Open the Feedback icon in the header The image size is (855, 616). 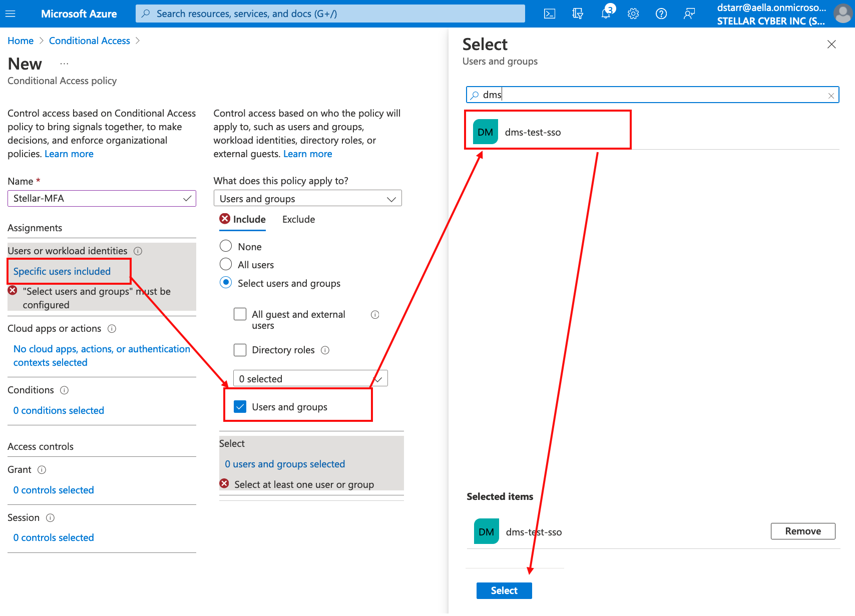pyautogui.click(x=689, y=14)
